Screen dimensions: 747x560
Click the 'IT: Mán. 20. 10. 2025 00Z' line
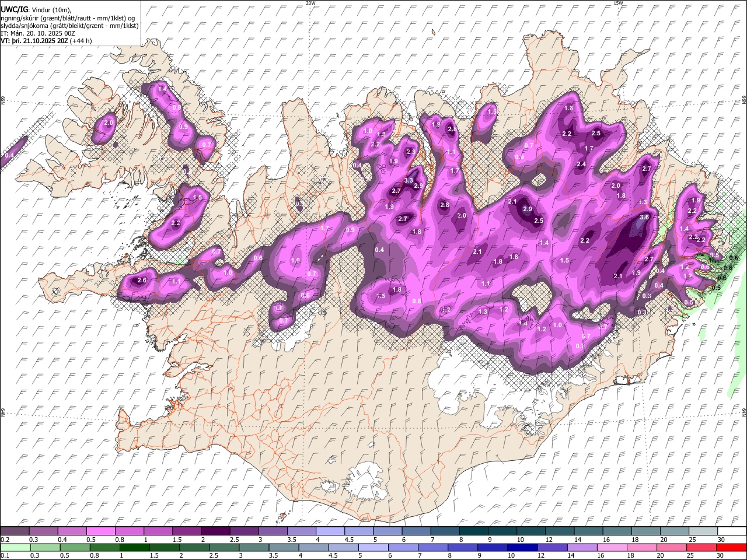tap(37, 33)
